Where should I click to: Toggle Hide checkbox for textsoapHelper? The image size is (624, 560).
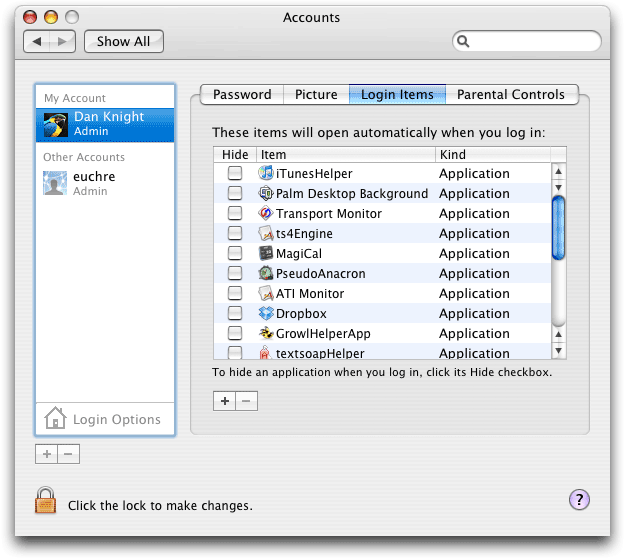pyautogui.click(x=235, y=353)
